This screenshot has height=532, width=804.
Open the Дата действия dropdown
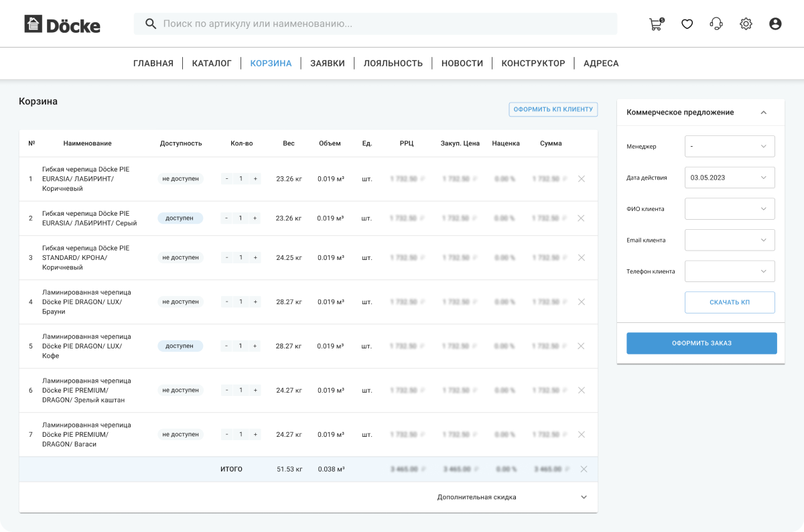coord(730,178)
